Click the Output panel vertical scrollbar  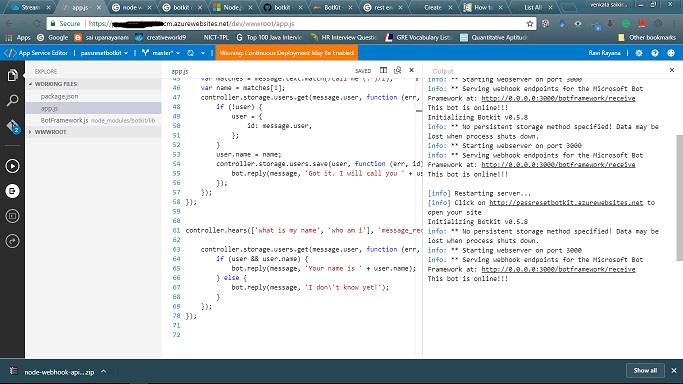click(680, 198)
